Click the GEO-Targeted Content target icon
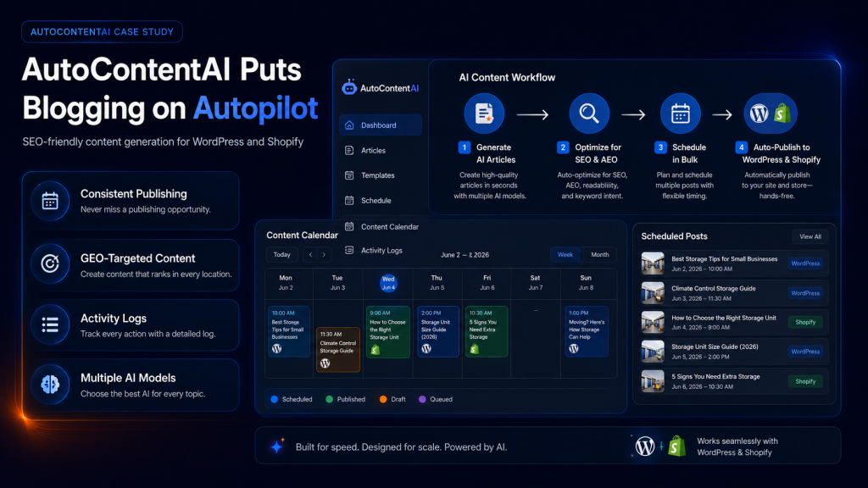The width and height of the screenshot is (868, 488). (x=50, y=263)
